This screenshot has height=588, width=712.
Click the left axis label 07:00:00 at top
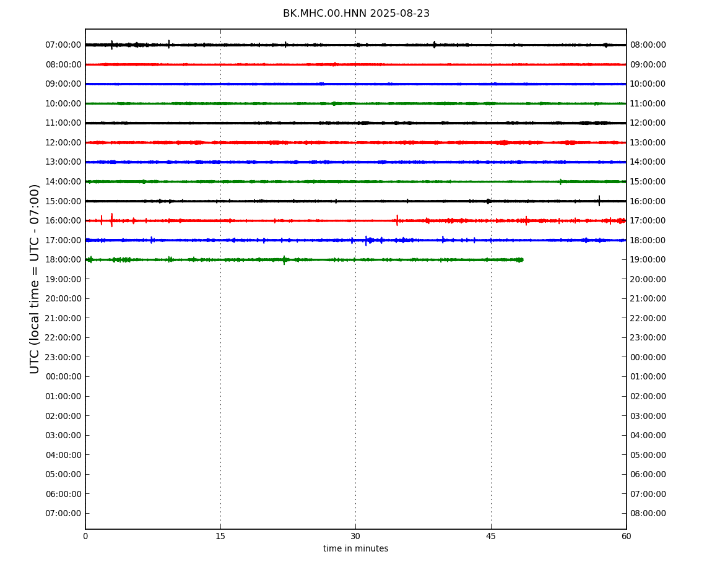63,45
